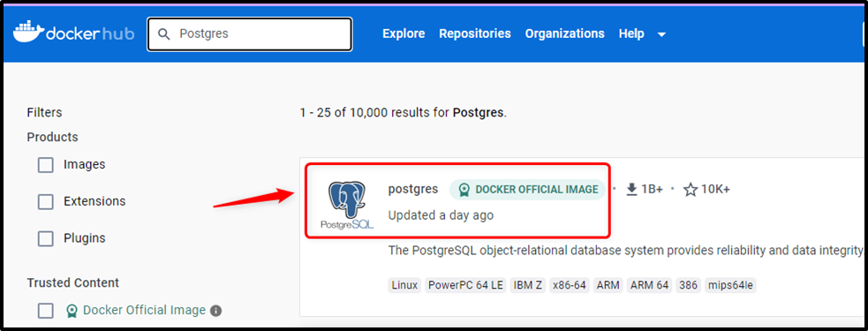This screenshot has width=868, height=331.
Task: Expand the Help dropdown arrow
Action: 661,34
